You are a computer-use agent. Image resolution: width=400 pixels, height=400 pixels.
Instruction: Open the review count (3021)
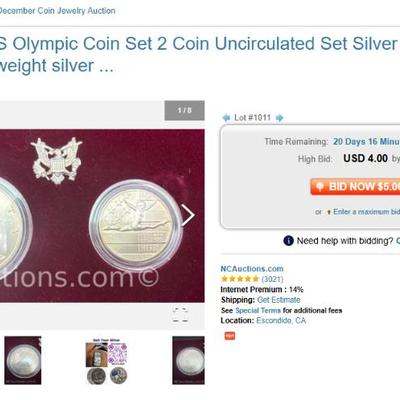click(272, 279)
